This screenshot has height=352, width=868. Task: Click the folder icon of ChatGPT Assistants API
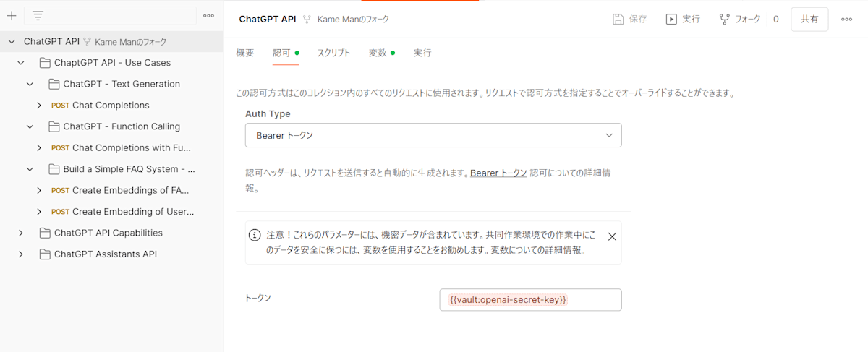tap(46, 254)
